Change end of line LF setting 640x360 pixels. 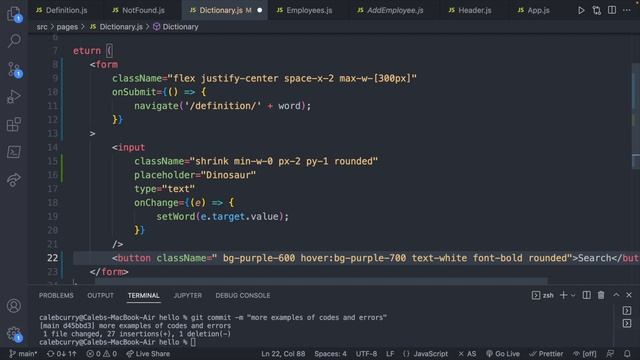pos(390,353)
